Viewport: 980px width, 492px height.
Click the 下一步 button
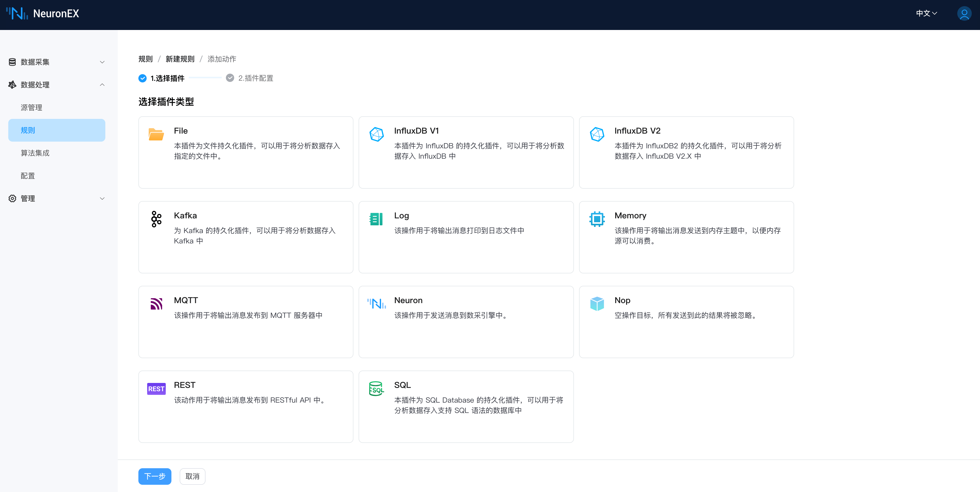tap(154, 476)
